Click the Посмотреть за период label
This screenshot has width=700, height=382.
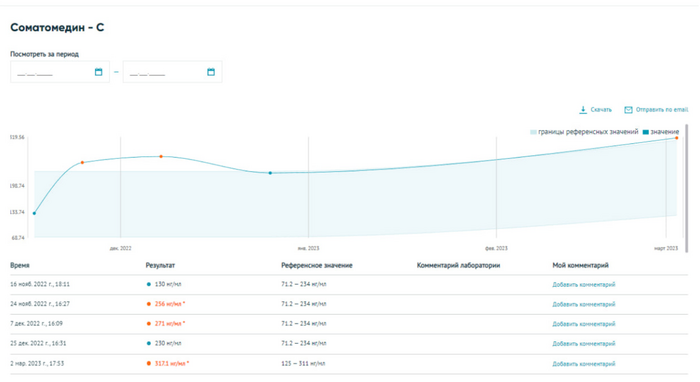[45, 54]
